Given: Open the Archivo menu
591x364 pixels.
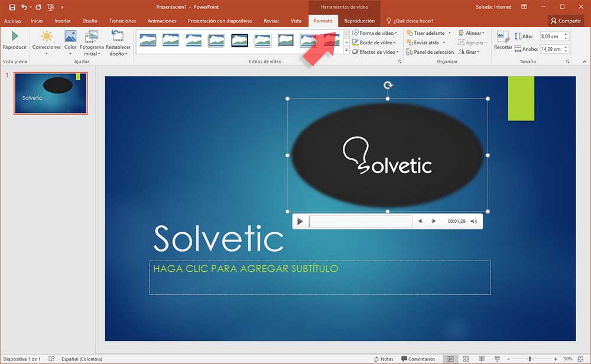Looking at the screenshot, I should click(12, 21).
